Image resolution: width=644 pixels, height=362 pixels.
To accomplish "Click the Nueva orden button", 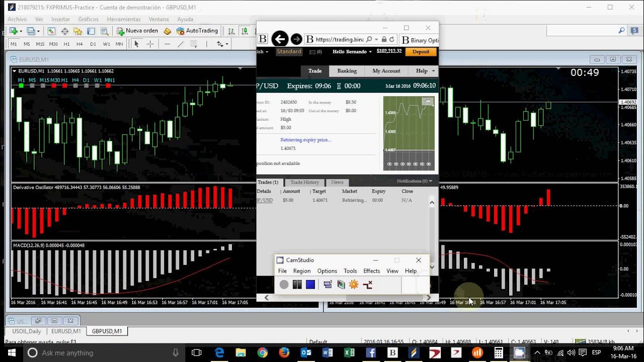I will click(x=137, y=31).
